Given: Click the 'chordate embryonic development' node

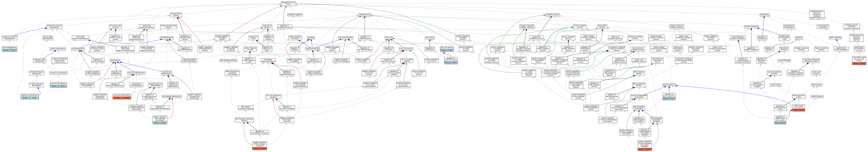Looking at the screenshot, I should (x=37, y=73).
